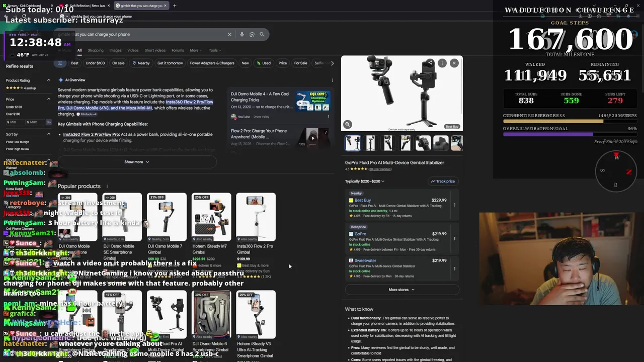Open three-dot menu for the Sweetwater offer
The height and width of the screenshot is (362, 644).
(x=454, y=268)
